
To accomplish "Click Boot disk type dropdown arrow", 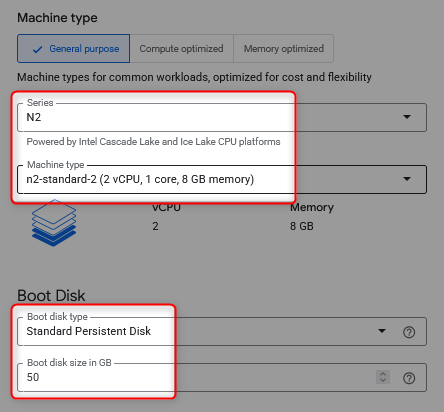I will pyautogui.click(x=382, y=331).
